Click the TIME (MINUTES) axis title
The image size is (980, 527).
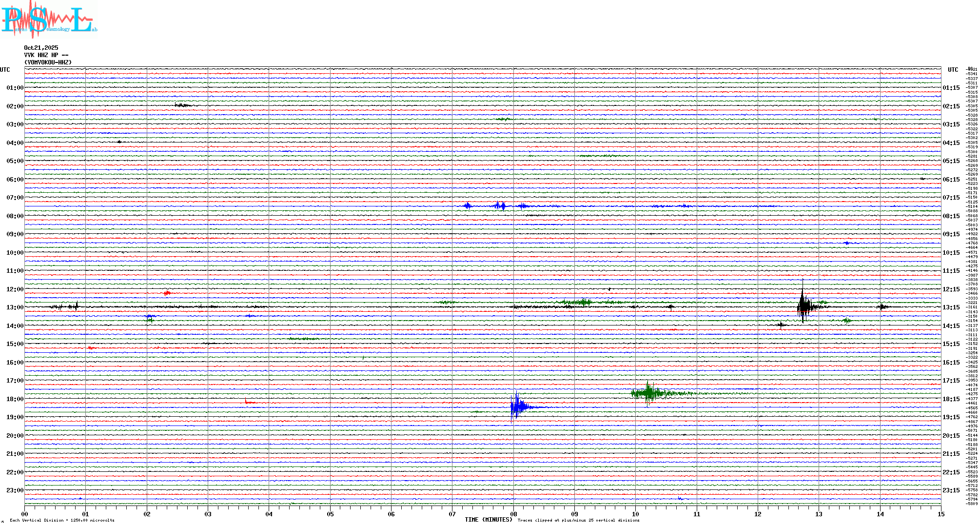click(x=488, y=520)
